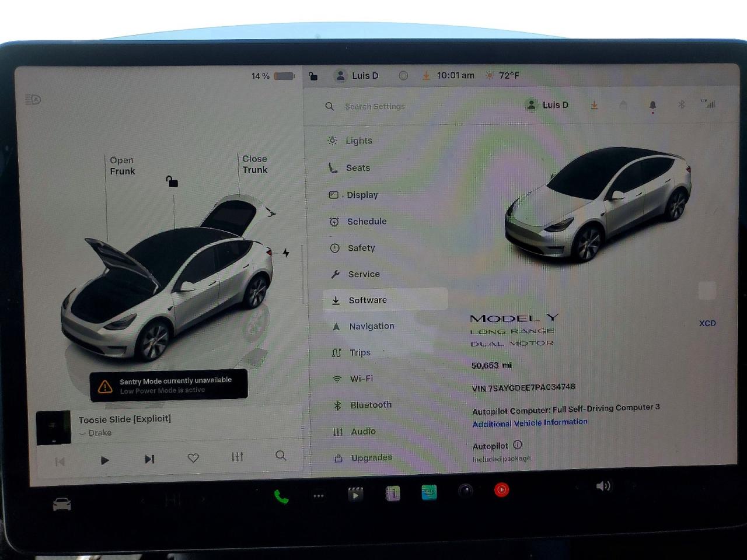The height and width of the screenshot is (560, 747).
Task: Open the Additional Vehicle Information link
Action: 530,422
